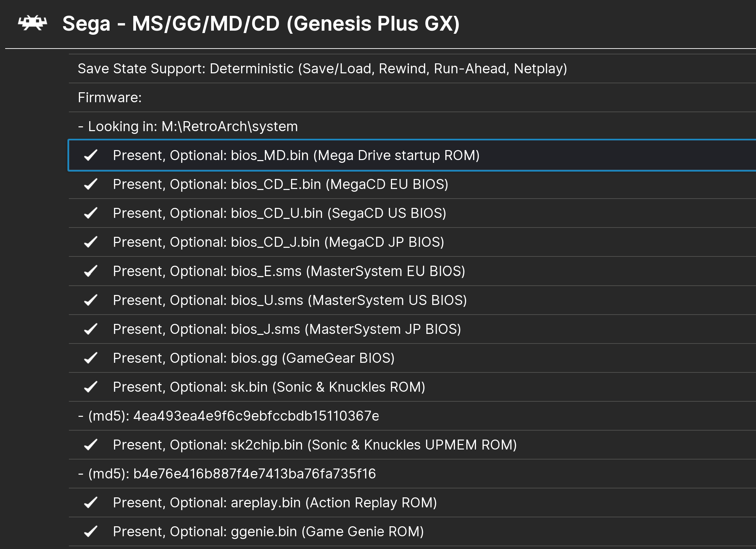Click checkmark icon beside bios_E.sms
Screen dimensions: 756x549
91,271
